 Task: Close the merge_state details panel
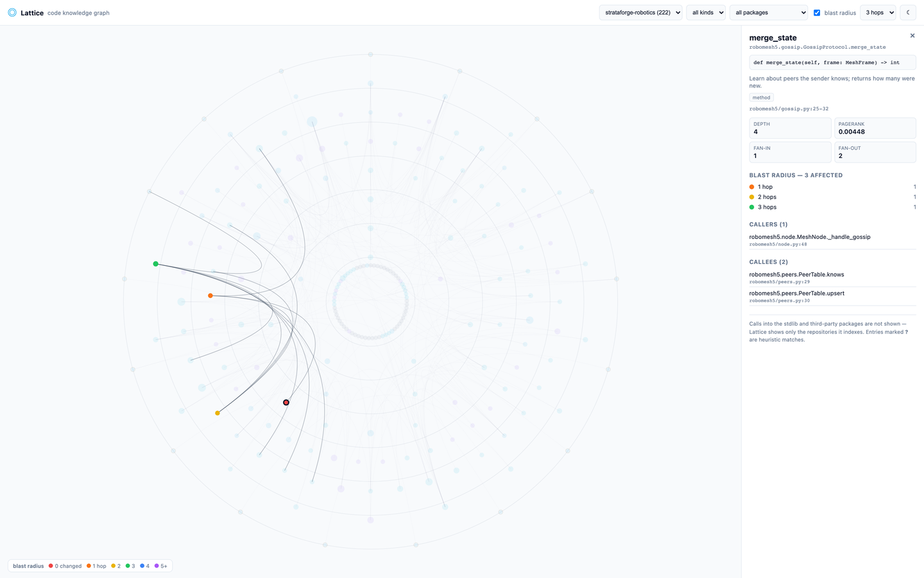(x=912, y=36)
